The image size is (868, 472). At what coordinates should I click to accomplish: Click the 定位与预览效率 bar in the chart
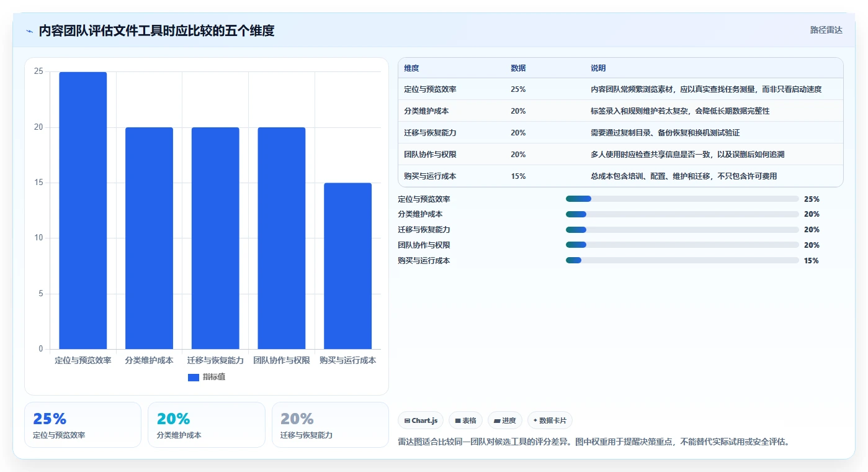[83, 211]
